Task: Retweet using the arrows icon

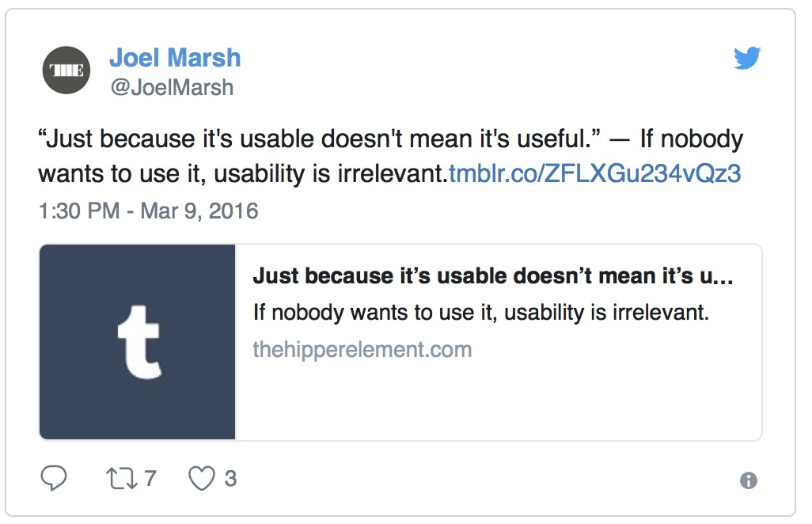Action: click(122, 478)
